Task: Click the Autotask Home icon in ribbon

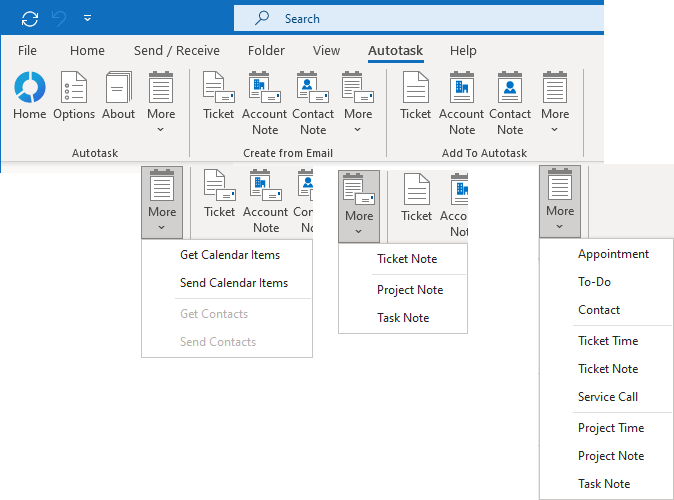Action: click(x=29, y=97)
